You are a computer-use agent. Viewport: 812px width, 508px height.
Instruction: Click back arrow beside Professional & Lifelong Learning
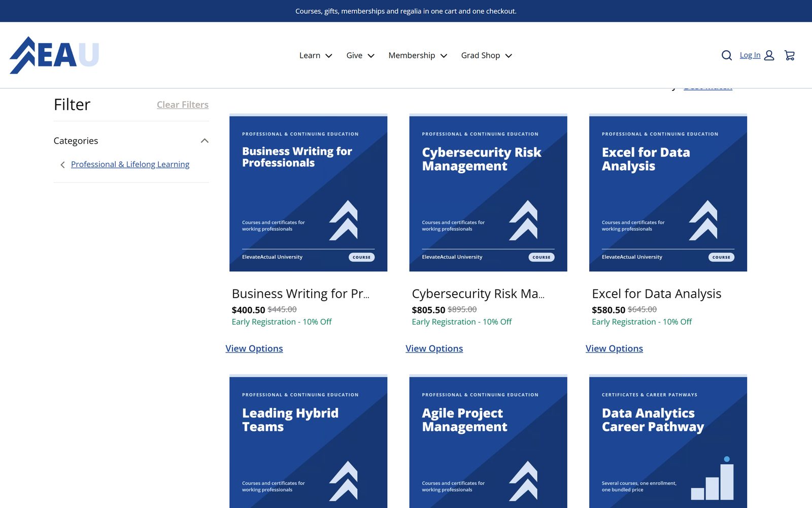click(x=62, y=165)
